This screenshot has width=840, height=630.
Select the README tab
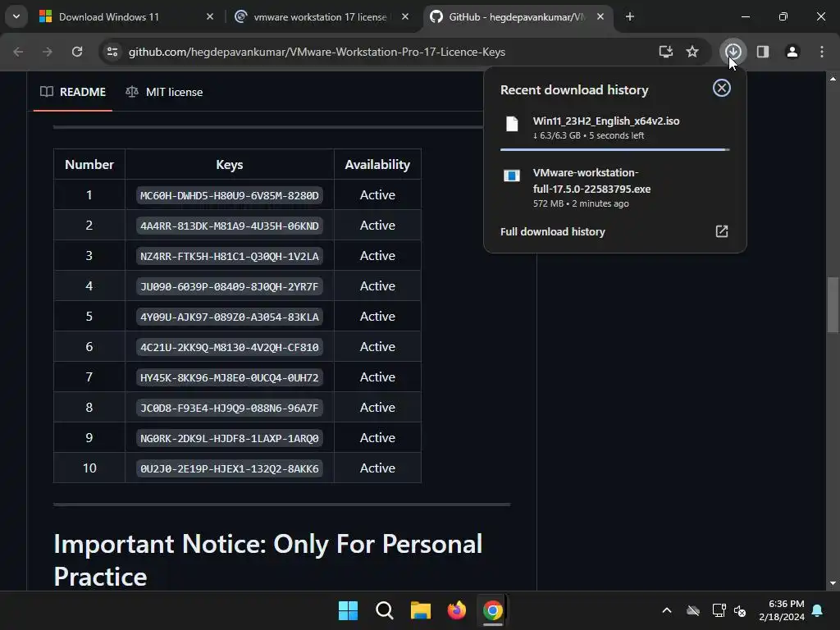pyautogui.click(x=73, y=92)
